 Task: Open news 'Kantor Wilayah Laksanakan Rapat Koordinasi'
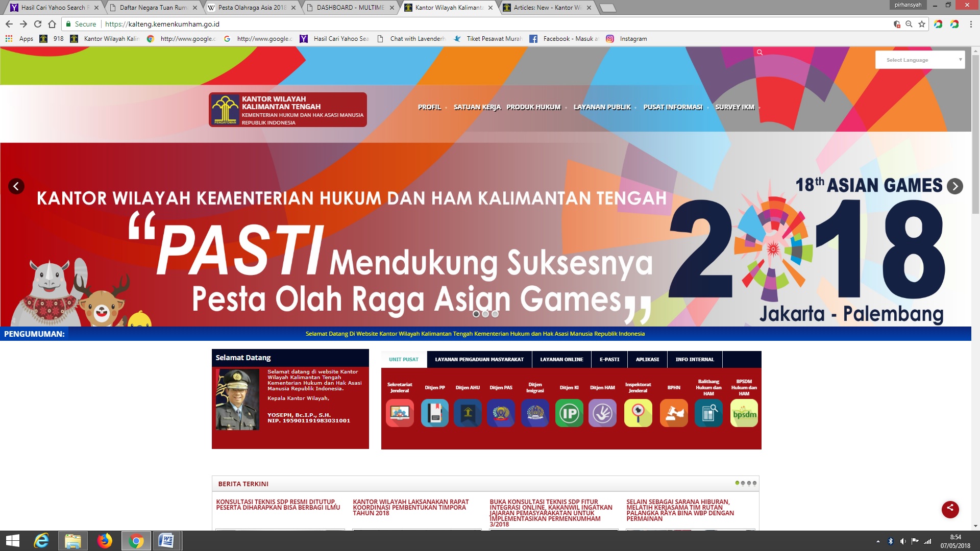411,508
